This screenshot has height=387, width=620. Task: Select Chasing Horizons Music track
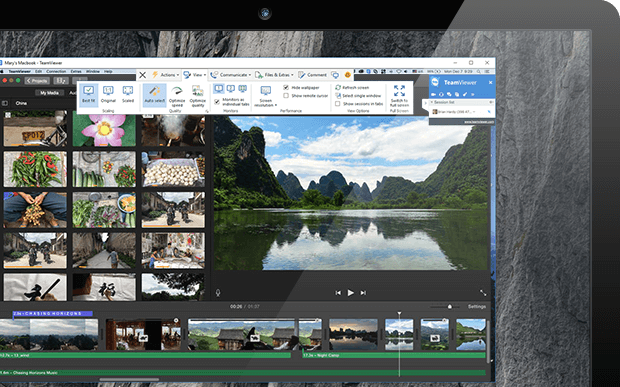(x=243, y=372)
